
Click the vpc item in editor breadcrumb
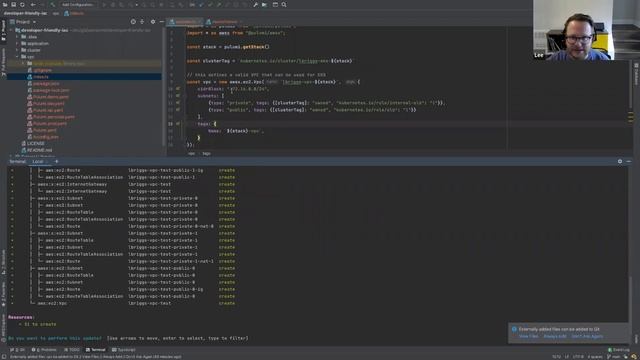(x=191, y=153)
